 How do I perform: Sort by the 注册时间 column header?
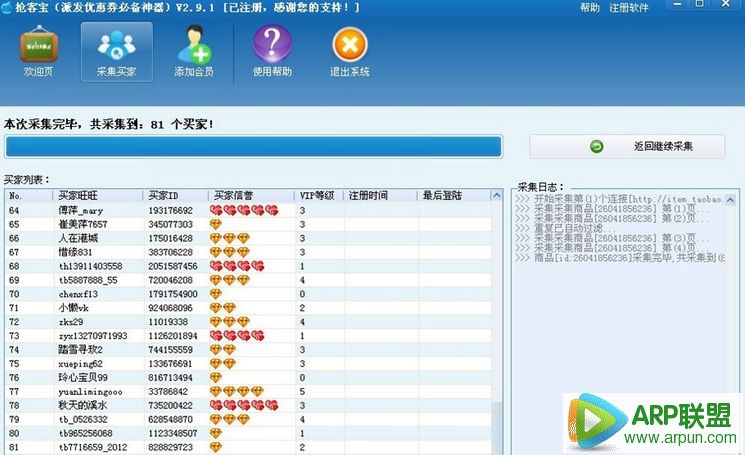(380, 195)
